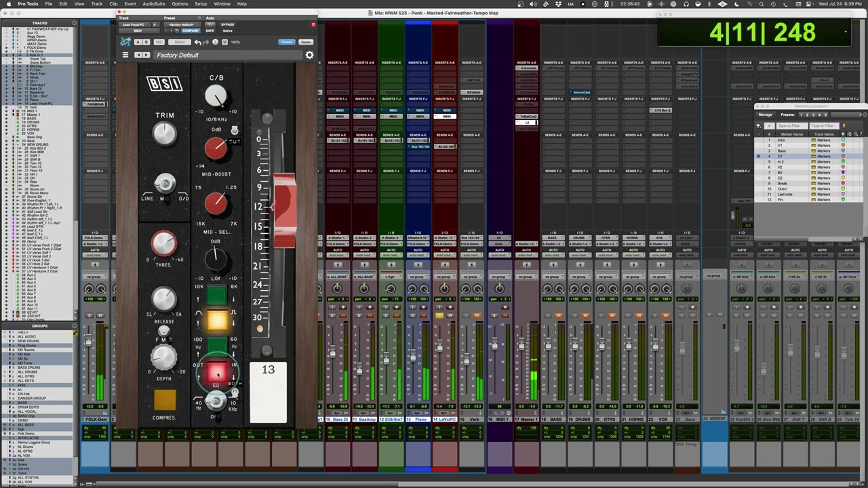868x488 pixels.
Task: Open the plugin hamburger menu
Action: coord(125,55)
